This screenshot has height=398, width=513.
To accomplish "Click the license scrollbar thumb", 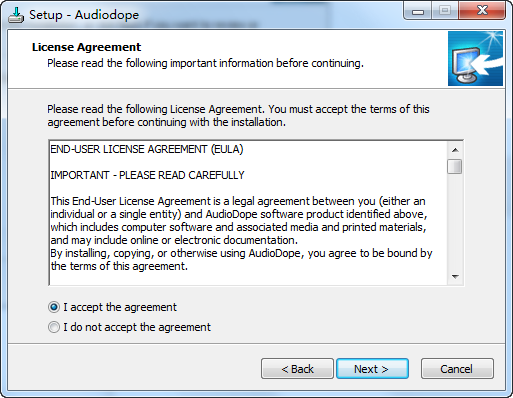I will (455, 167).
